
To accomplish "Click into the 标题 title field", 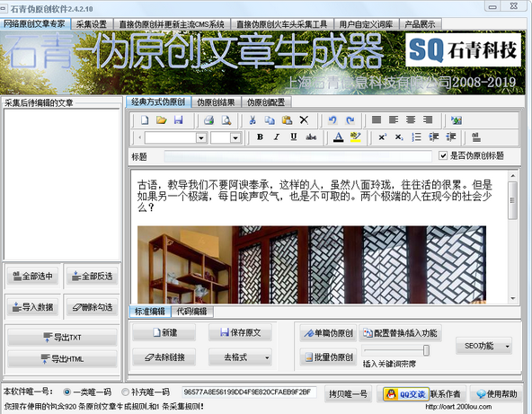I will (297, 156).
